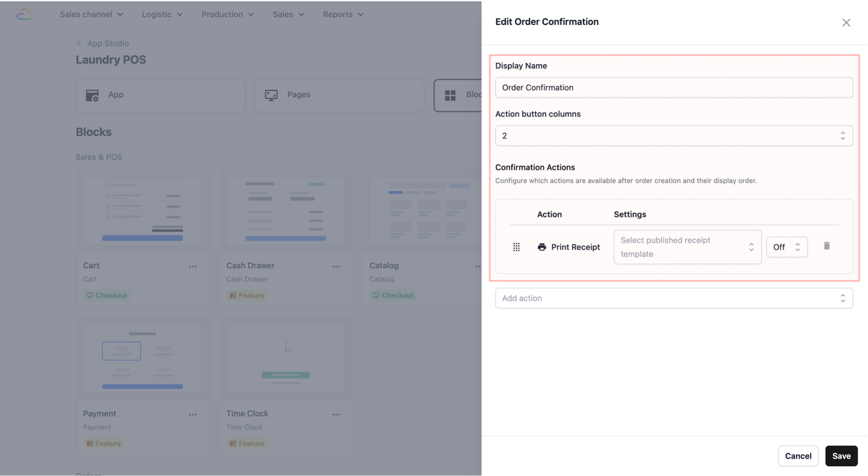Screen dimensions: 868x476
Task: Click the Feature tag on Payment block
Action: pyautogui.click(x=104, y=443)
